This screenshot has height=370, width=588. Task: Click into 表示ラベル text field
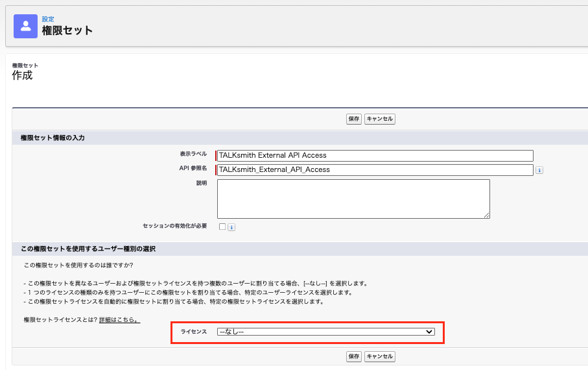tap(375, 156)
